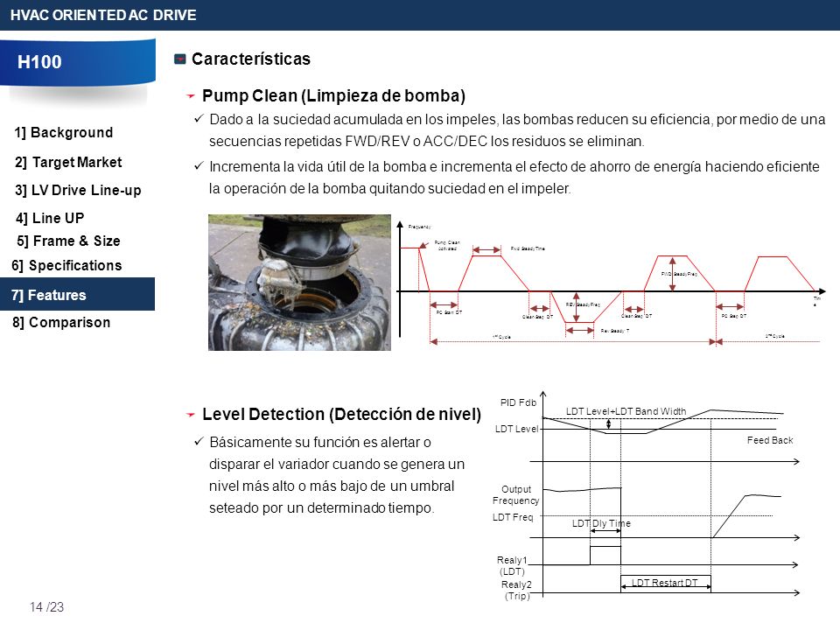Click the red arrow bullet beside Pump Clean
Image resolution: width=840 pixels, height=630 pixels.
tap(190, 96)
